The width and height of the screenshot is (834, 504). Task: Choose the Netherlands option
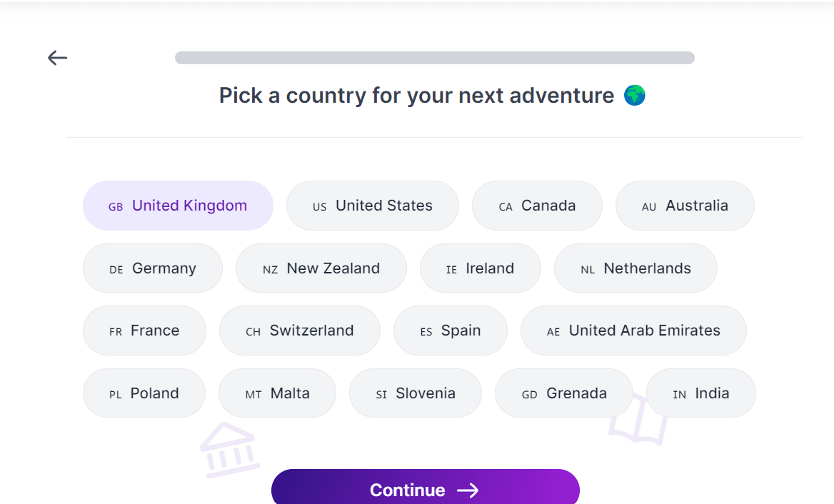(x=635, y=268)
